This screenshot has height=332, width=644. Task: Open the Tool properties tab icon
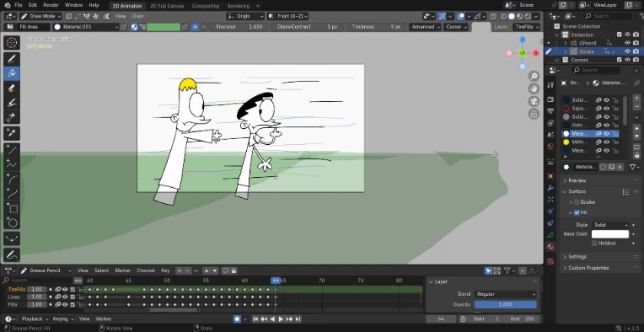[550, 84]
